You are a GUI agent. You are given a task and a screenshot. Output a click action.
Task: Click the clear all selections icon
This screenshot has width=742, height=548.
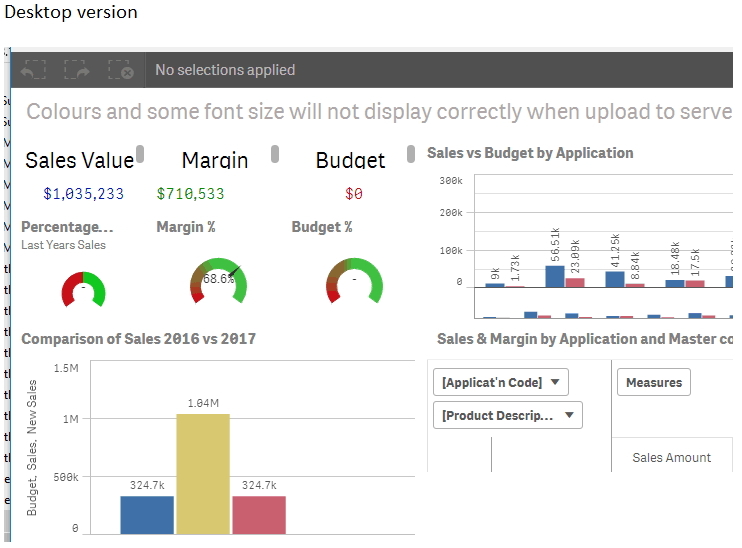(x=121, y=70)
